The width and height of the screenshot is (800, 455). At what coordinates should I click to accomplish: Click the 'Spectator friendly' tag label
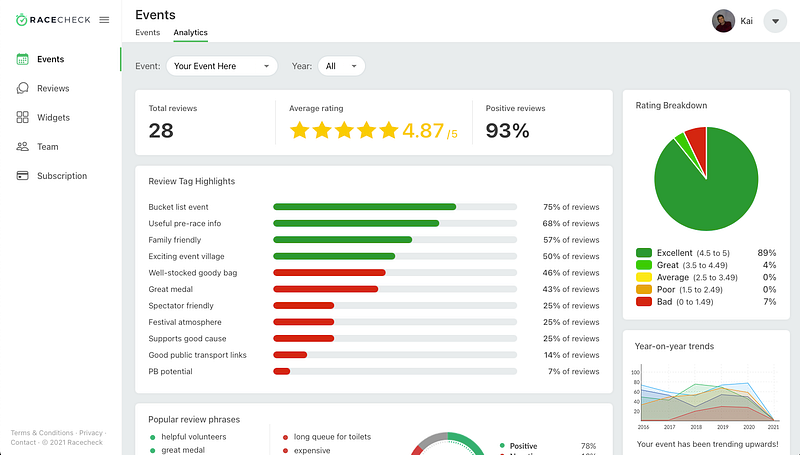[x=181, y=306]
